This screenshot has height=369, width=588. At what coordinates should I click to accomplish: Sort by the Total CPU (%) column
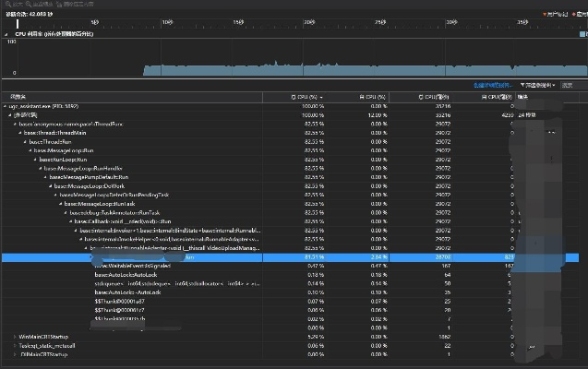(306, 96)
